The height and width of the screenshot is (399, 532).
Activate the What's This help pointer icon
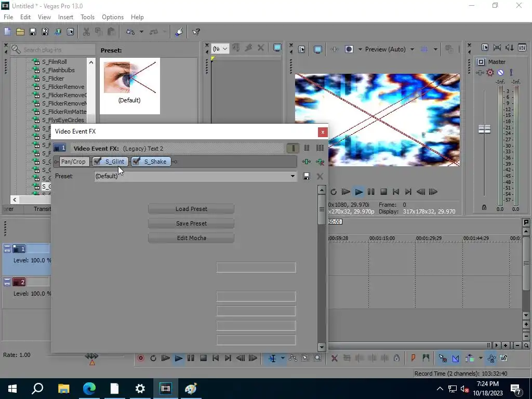click(196, 32)
